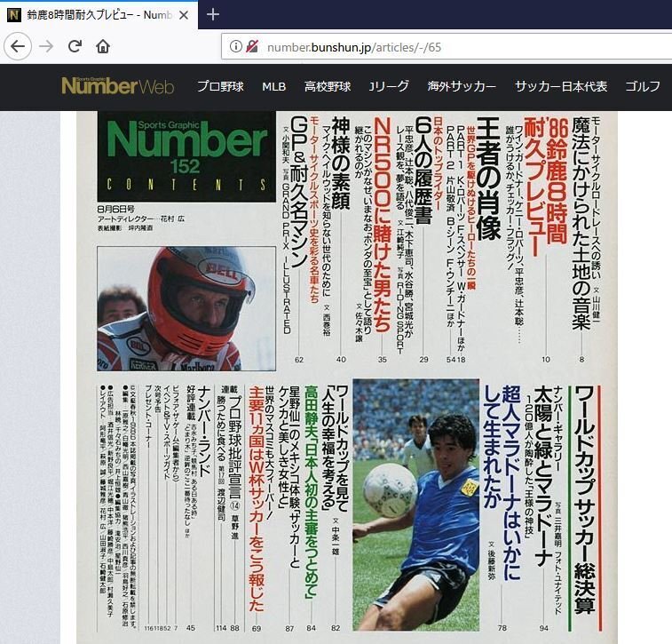This screenshot has width=672, height=644.
Task: Click the ワールドカップサッカー総決算 heading
Action: 585,500
